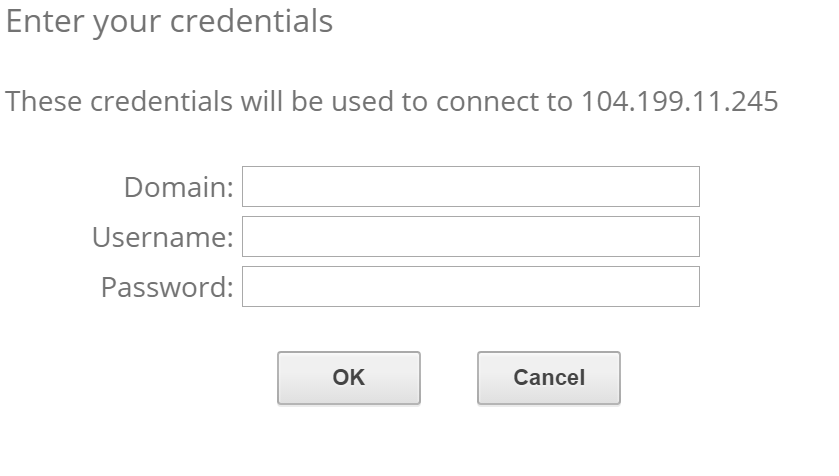The width and height of the screenshot is (839, 476).
Task: Click the IP address 104.199.11.245
Action: pos(679,101)
